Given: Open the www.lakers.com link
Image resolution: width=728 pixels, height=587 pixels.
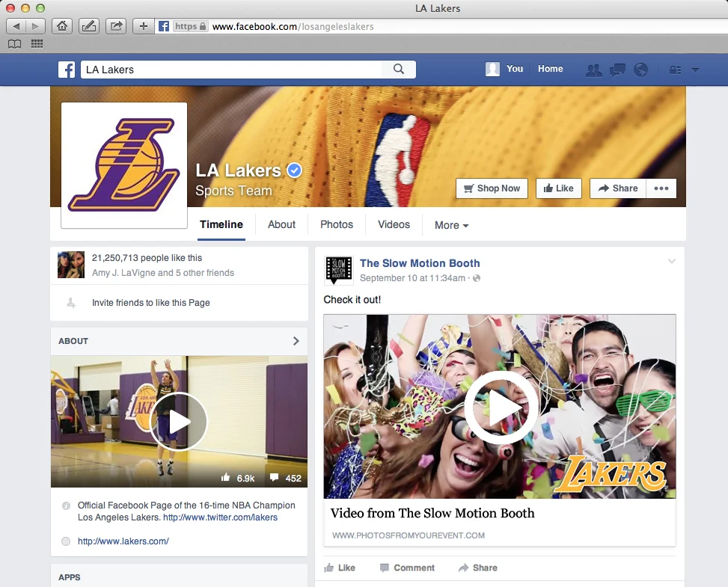Looking at the screenshot, I should pos(123,541).
